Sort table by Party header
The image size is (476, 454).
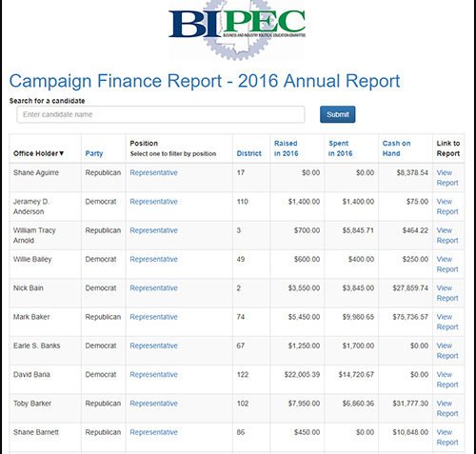94,153
